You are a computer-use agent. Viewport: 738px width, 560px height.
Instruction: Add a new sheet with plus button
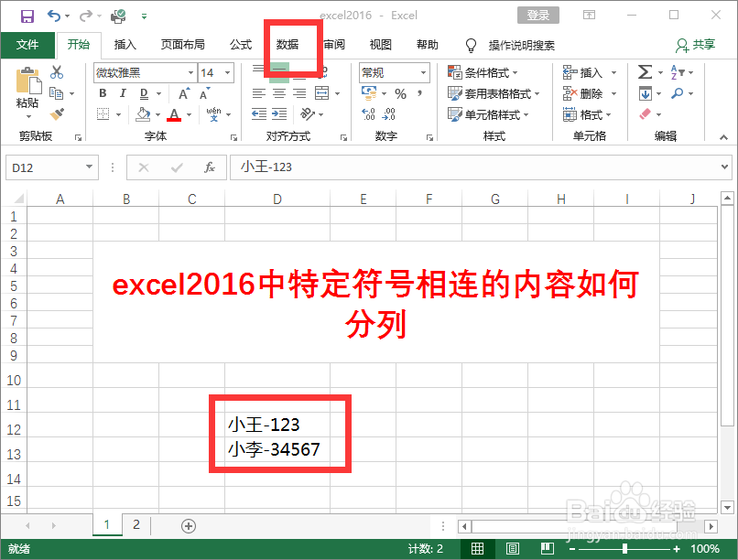click(x=189, y=525)
